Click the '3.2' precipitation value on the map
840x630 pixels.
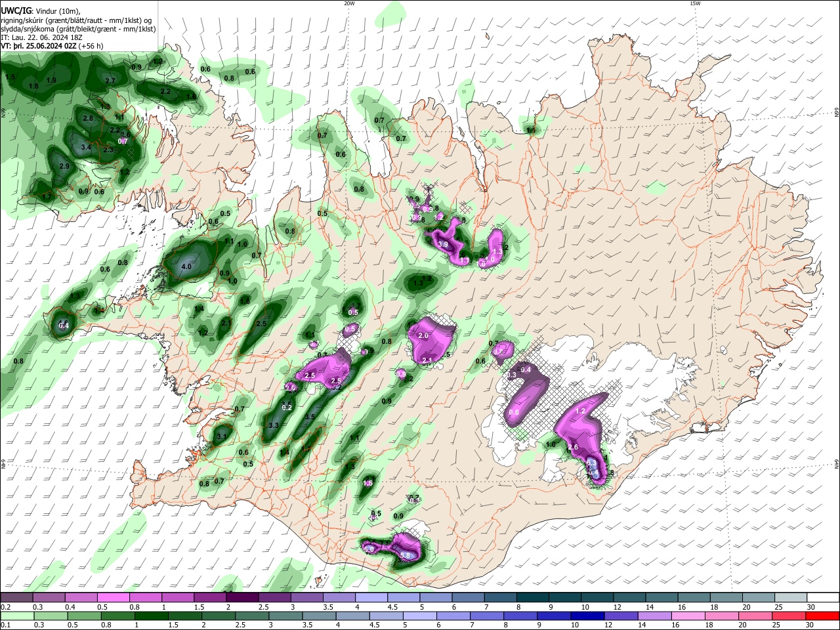[x=337, y=388]
